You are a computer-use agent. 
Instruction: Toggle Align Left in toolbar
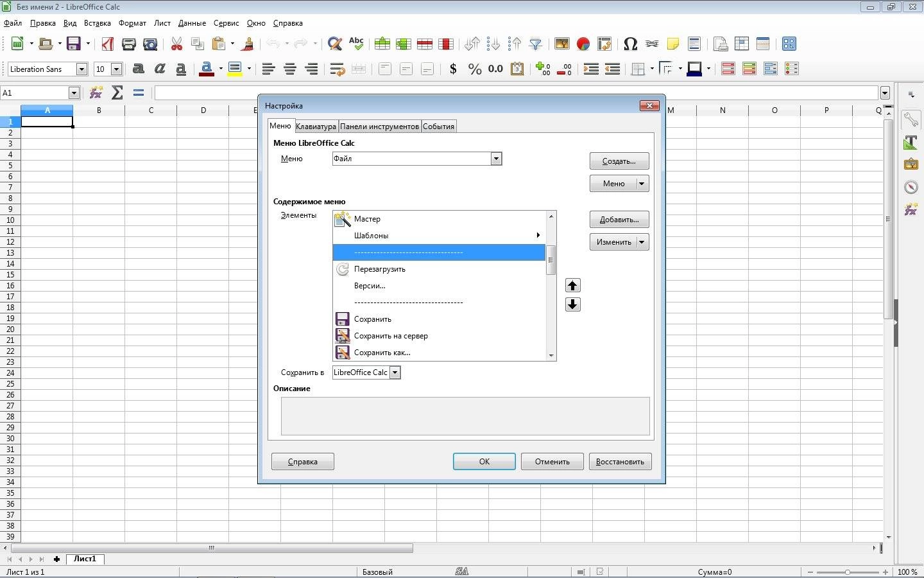coord(269,69)
